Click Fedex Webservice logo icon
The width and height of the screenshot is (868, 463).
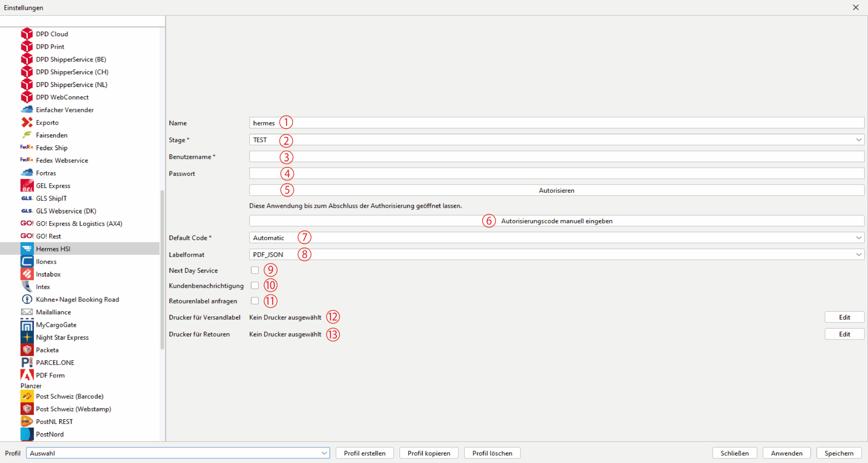[27, 160]
